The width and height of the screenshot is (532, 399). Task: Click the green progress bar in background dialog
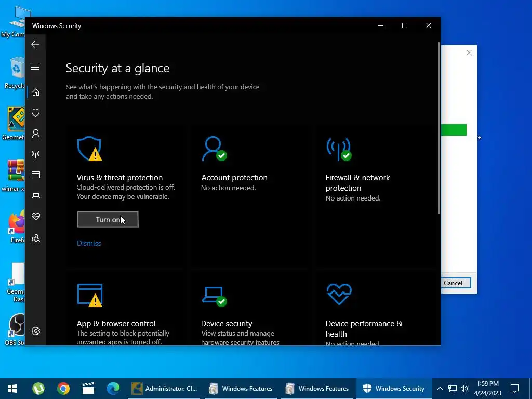tap(454, 130)
